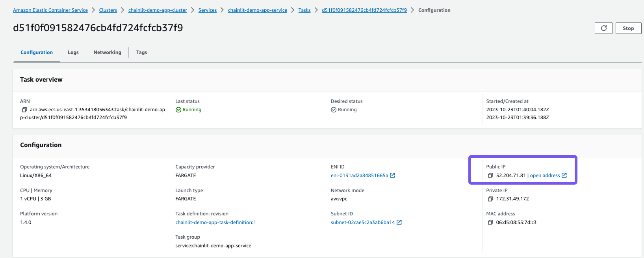Copy the Private IP address icon
Screen dimensions: 644x258
(490, 199)
